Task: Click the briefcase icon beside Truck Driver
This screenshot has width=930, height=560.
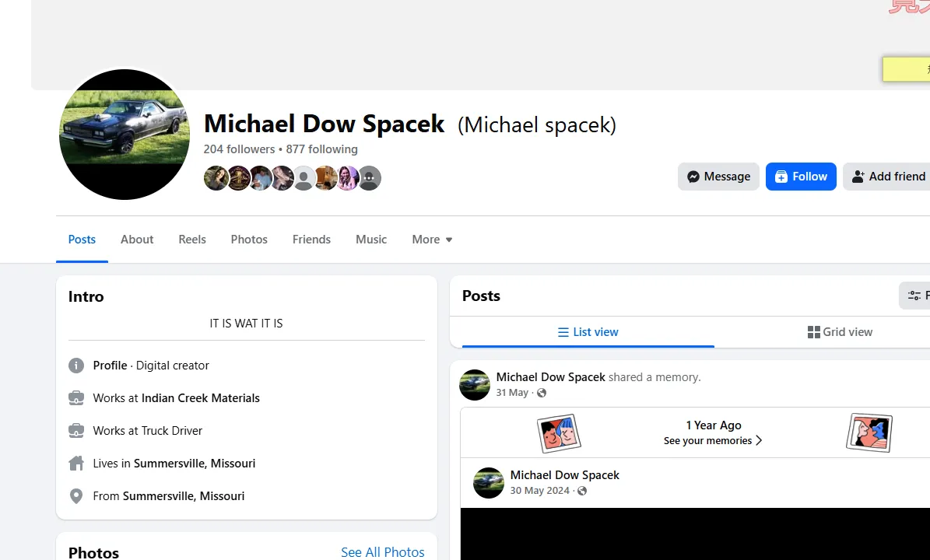Action: [x=76, y=431]
